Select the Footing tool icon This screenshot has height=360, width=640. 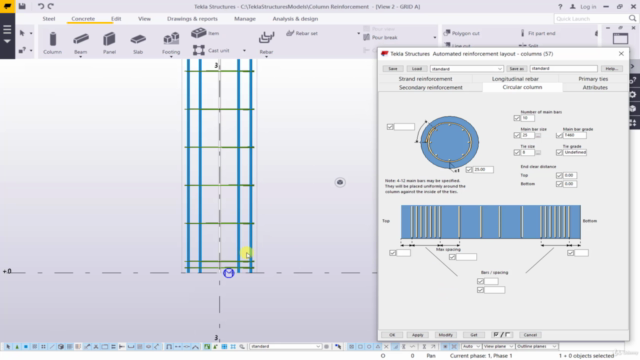(x=171, y=39)
